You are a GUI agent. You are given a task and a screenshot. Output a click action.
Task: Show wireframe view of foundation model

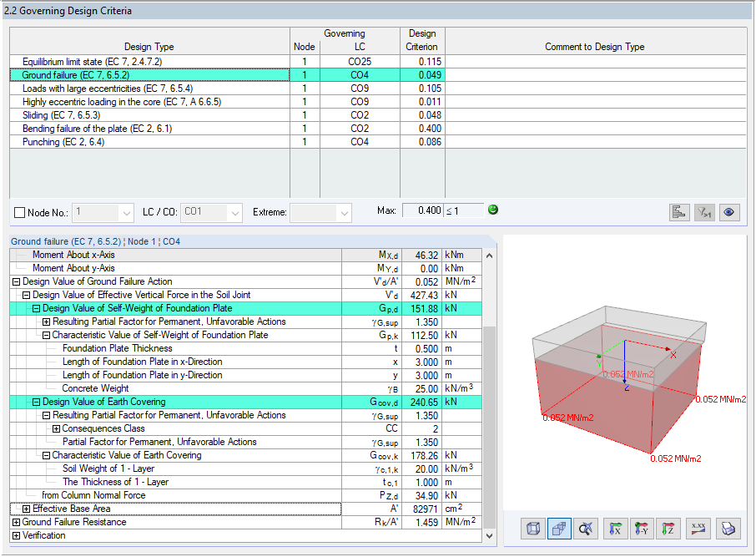point(533,529)
